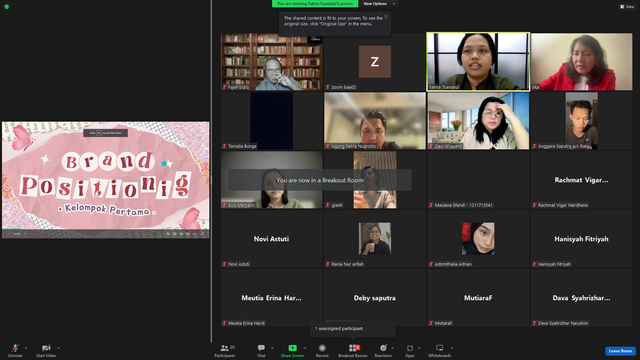
Task: Select Salma Tsaniatul's highlighted video tile
Action: pyautogui.click(x=478, y=62)
